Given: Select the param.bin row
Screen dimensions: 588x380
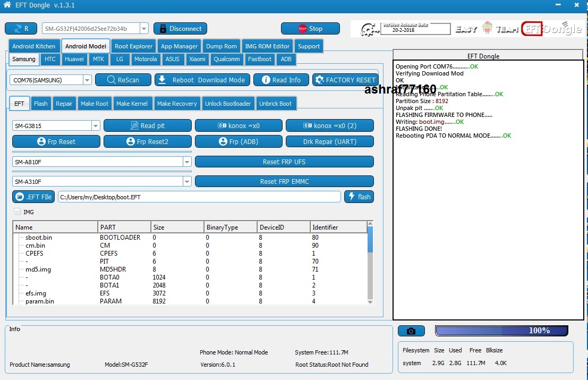Looking at the screenshot, I should (x=190, y=301).
